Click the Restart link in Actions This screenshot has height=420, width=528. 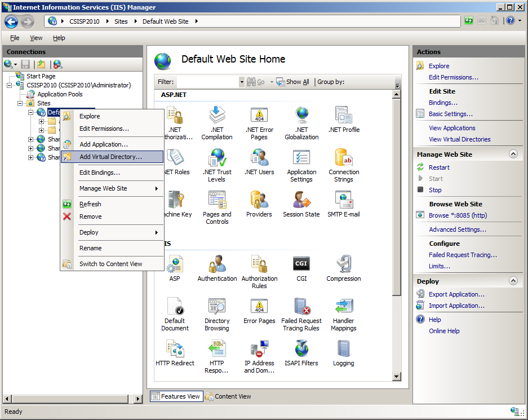tap(439, 167)
